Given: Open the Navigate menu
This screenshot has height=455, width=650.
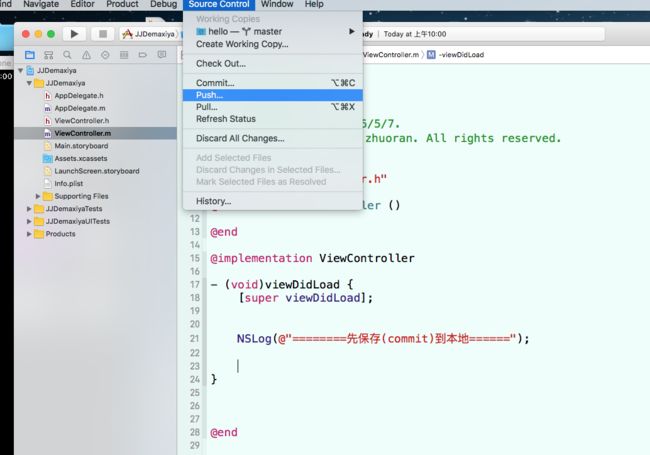Looking at the screenshot, I should (x=41, y=4).
